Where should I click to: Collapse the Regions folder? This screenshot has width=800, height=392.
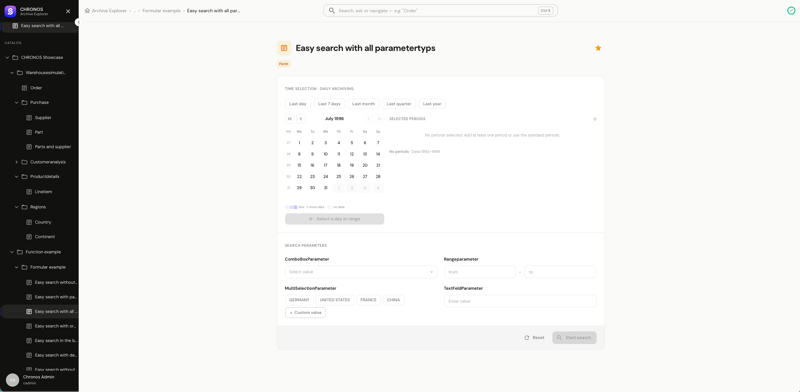(16, 207)
